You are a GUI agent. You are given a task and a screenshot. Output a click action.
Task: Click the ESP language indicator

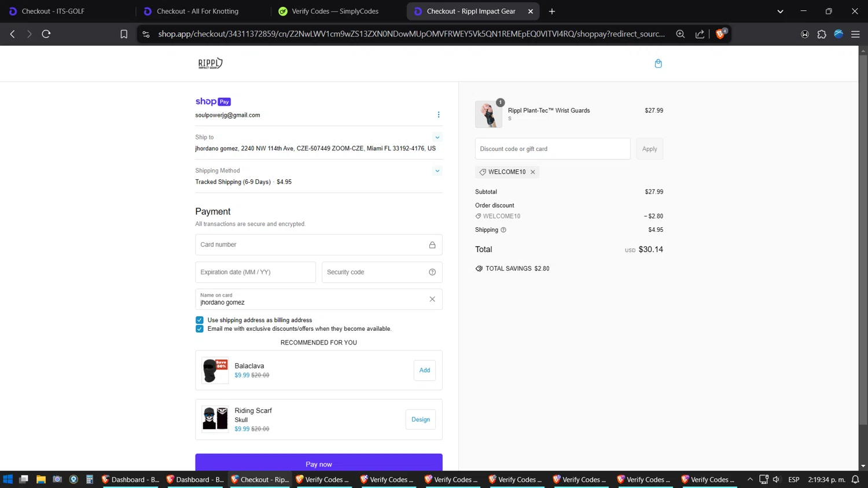794,479
